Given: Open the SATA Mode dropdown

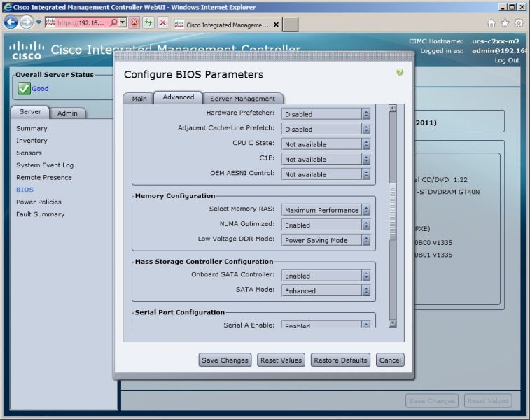Looking at the screenshot, I should pyautogui.click(x=326, y=290).
